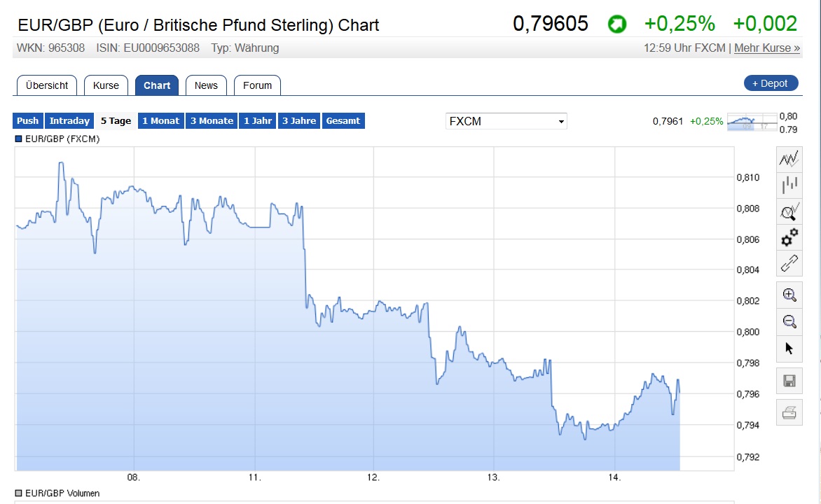Open chart settings via the gears icon
Image resolution: width=821 pixels, height=504 pixels.
[x=789, y=237]
